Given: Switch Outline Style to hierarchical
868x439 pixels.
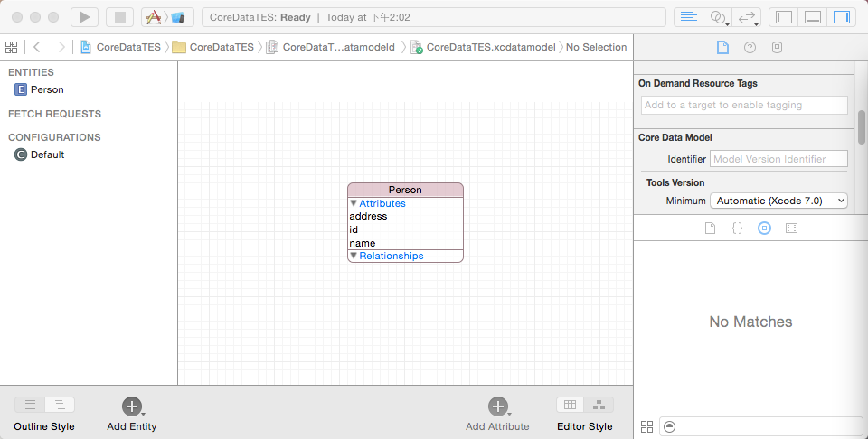Looking at the screenshot, I should tap(60, 405).
